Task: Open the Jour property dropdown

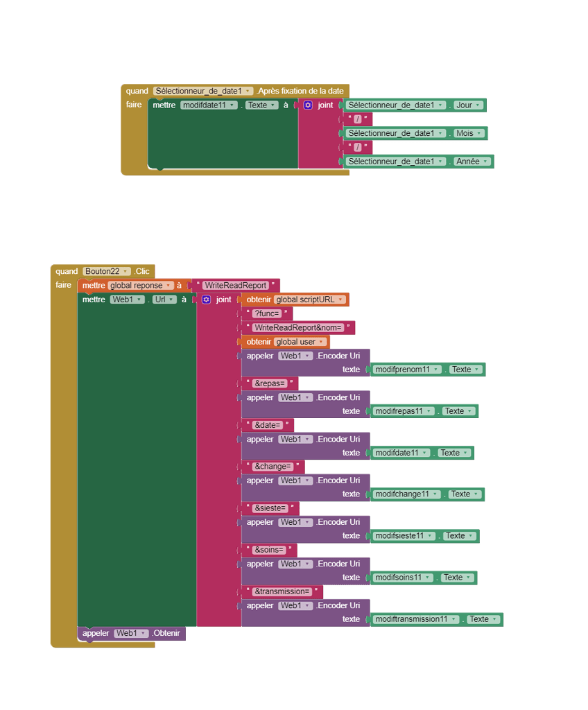Action: pyautogui.click(x=468, y=105)
